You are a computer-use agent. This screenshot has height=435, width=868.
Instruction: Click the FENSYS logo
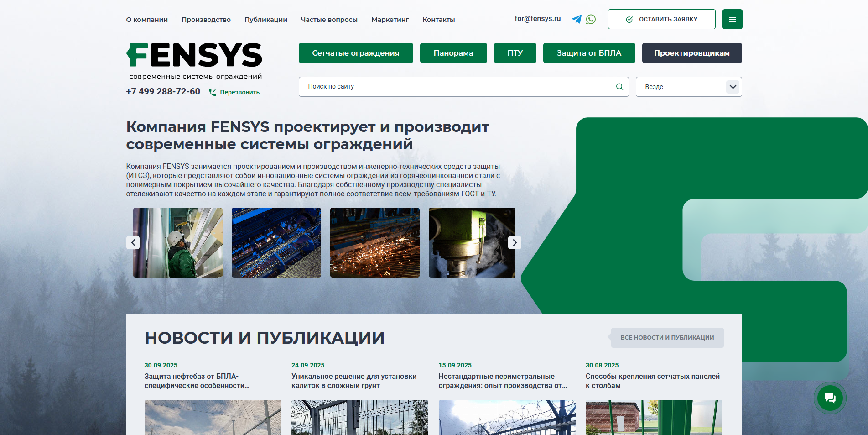(x=194, y=55)
